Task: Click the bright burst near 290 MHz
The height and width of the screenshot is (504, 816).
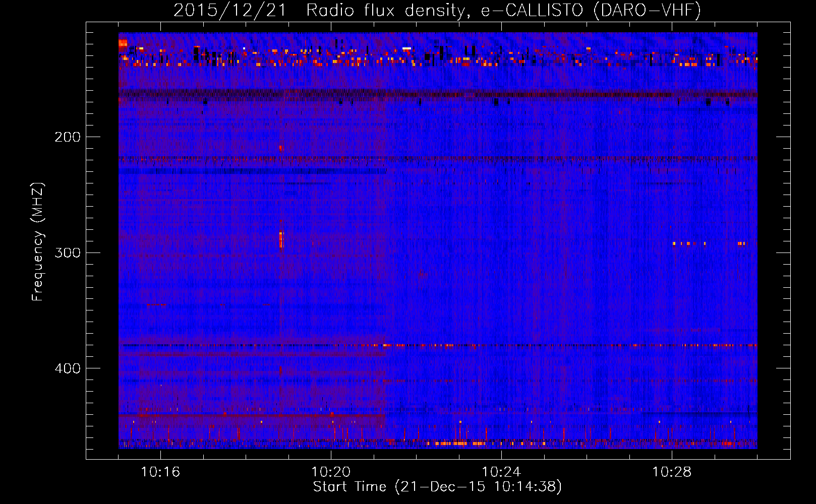Action: (x=281, y=239)
